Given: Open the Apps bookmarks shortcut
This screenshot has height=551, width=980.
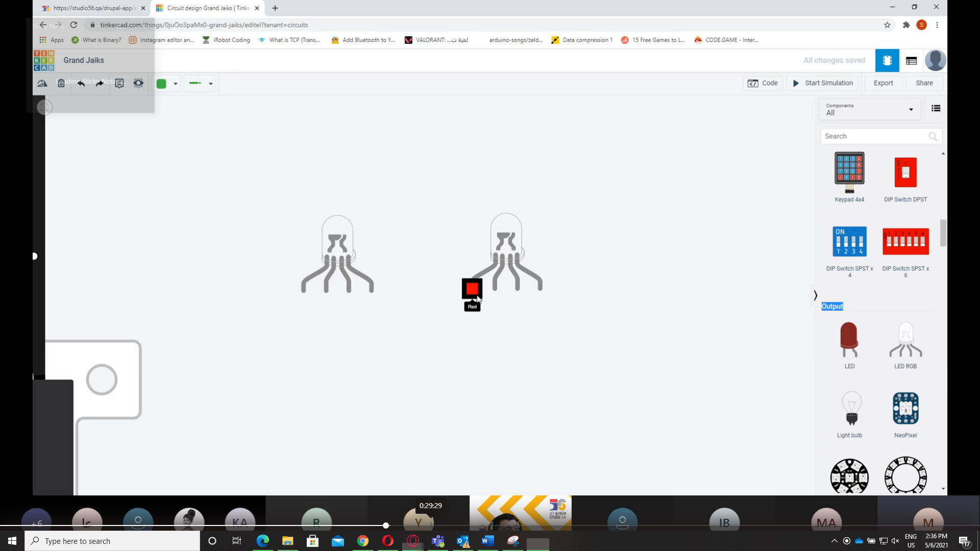Looking at the screenshot, I should click(x=52, y=40).
